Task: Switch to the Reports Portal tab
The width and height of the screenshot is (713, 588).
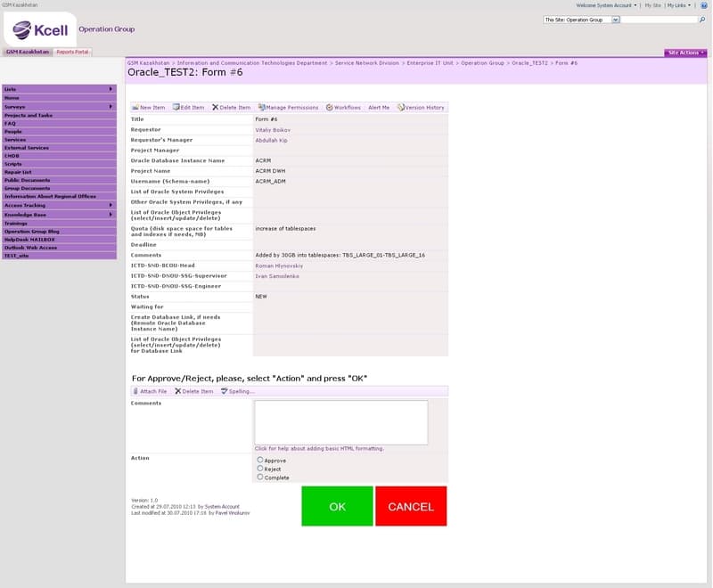Action: tap(72, 52)
